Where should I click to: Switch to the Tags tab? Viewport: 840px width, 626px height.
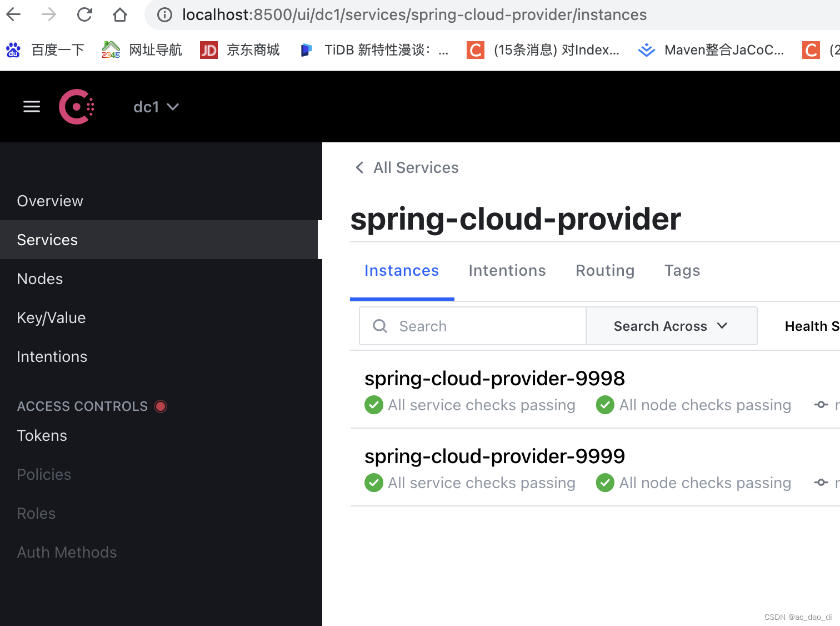pyautogui.click(x=682, y=271)
